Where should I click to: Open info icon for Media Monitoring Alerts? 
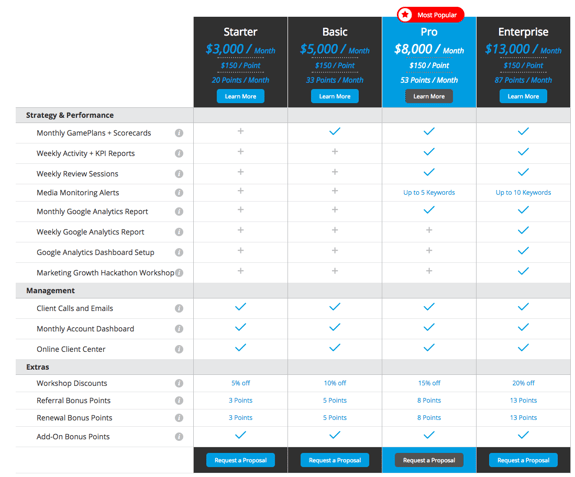pyautogui.click(x=179, y=192)
